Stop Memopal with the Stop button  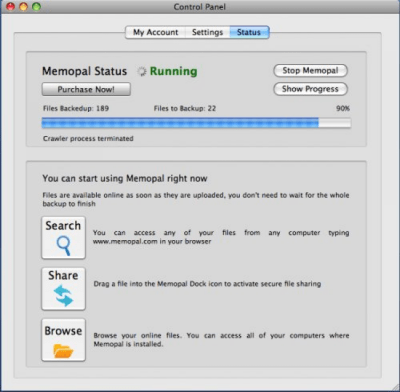(310, 71)
